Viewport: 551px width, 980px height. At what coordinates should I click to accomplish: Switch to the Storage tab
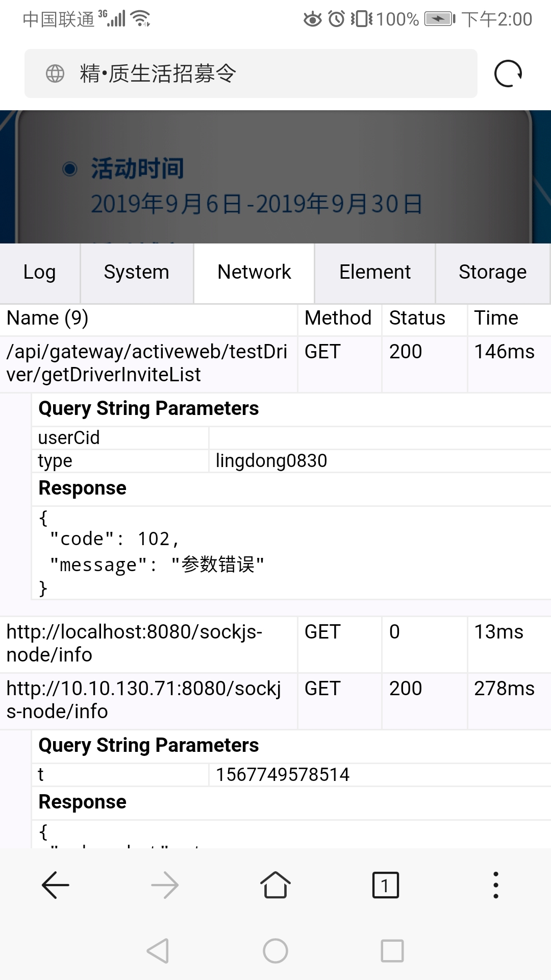[492, 273]
